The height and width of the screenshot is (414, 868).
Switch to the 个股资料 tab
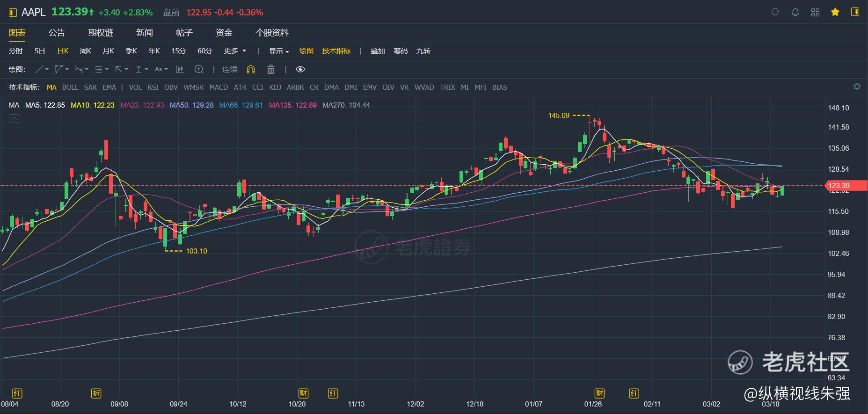click(x=272, y=33)
